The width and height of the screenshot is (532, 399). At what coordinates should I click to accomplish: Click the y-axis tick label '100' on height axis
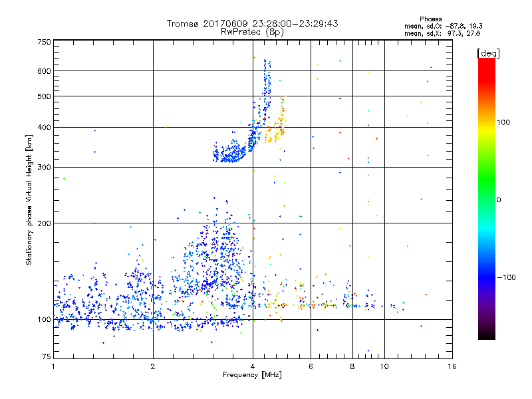(x=45, y=320)
